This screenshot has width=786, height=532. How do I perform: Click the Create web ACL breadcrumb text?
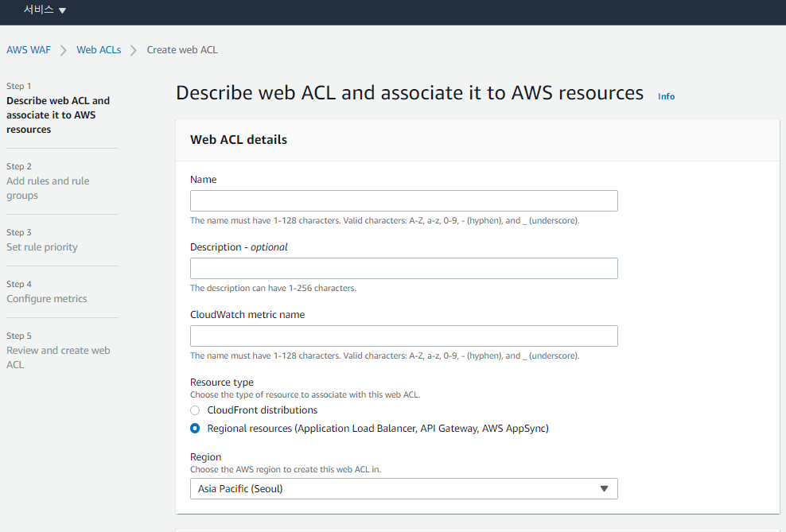click(182, 50)
